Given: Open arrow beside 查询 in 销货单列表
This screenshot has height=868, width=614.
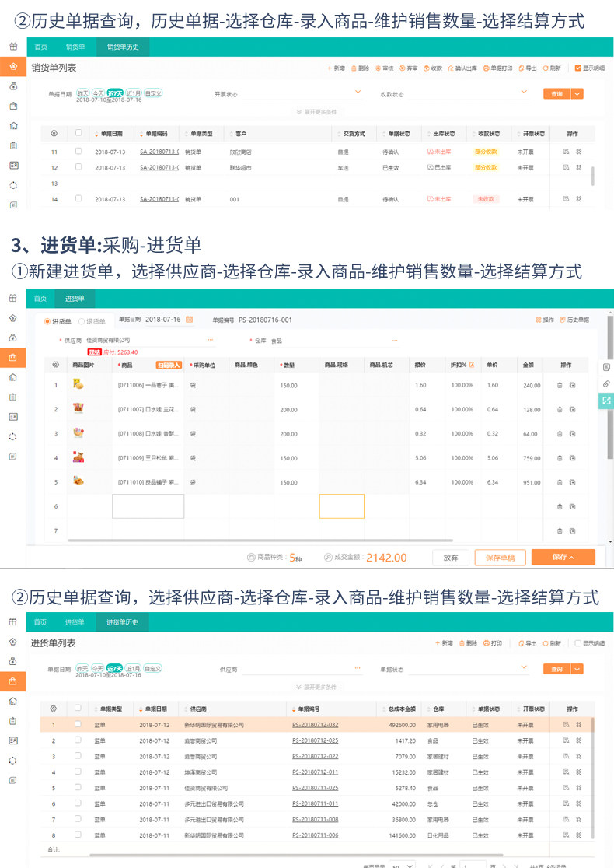Looking at the screenshot, I should pyautogui.click(x=577, y=94).
